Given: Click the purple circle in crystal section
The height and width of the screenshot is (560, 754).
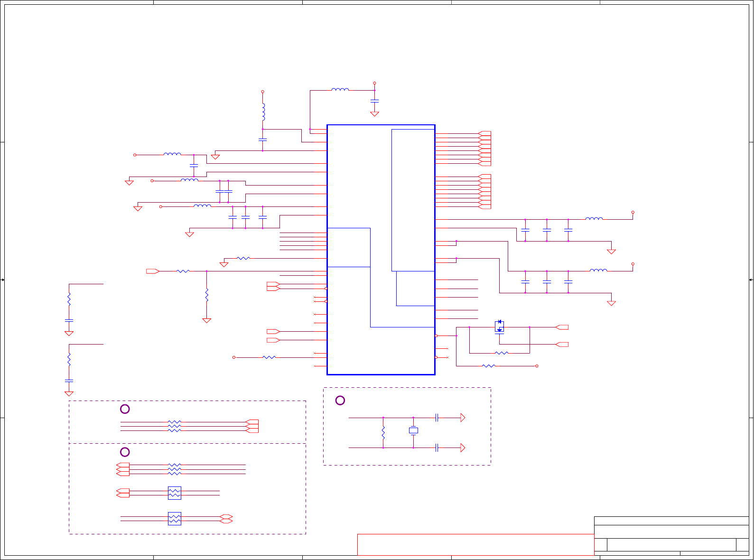Looking at the screenshot, I should pos(340,401).
